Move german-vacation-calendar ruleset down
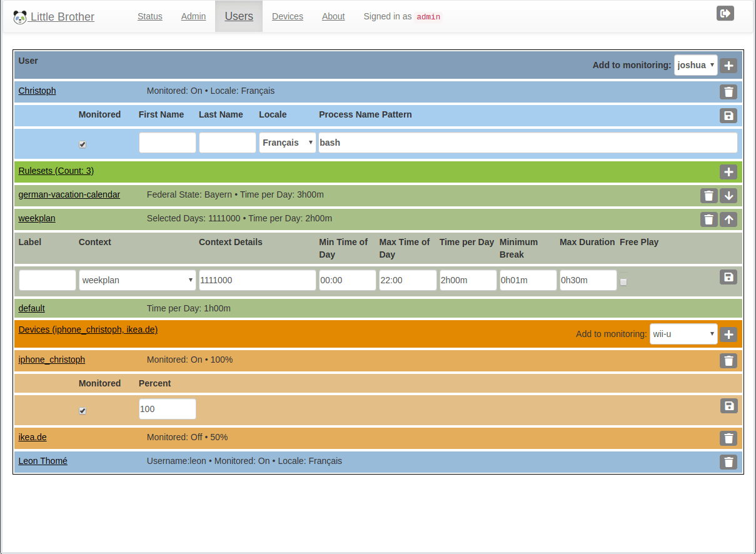The image size is (756, 554). point(728,195)
